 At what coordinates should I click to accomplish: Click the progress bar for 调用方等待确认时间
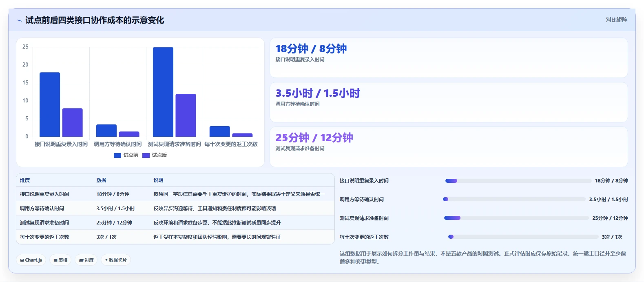[x=514, y=199]
